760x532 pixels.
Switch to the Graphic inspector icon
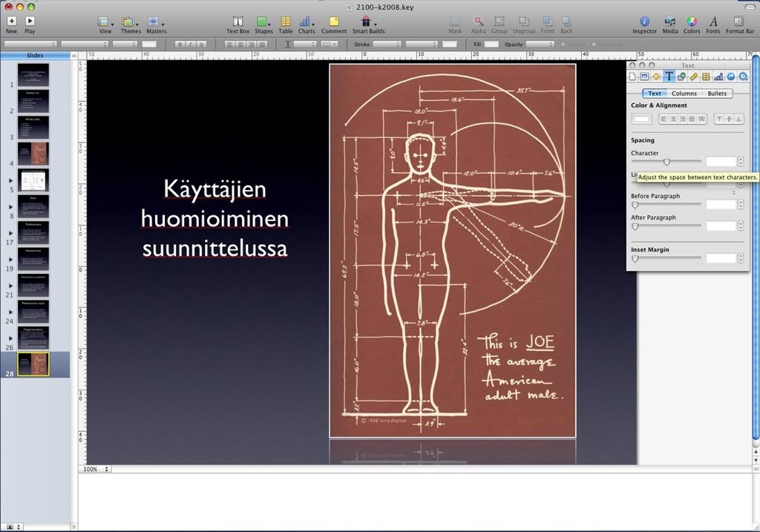coord(681,76)
